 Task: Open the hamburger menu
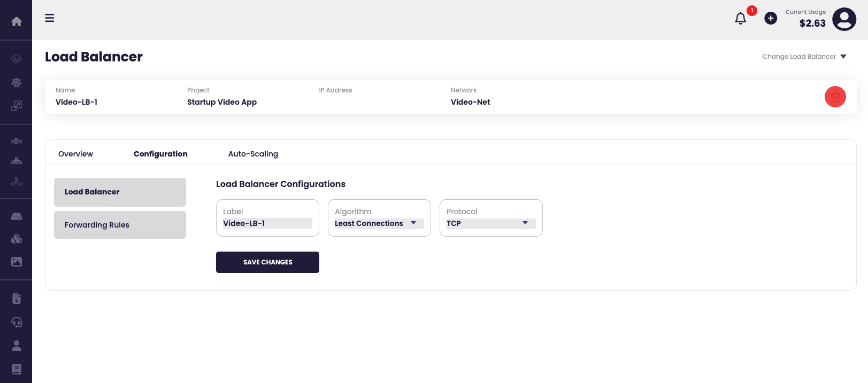(50, 18)
